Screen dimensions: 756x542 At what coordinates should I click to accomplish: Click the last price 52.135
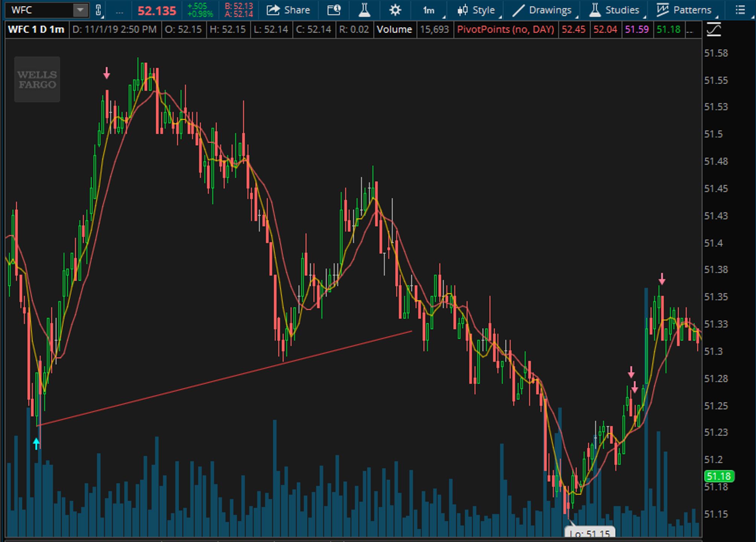tap(157, 11)
